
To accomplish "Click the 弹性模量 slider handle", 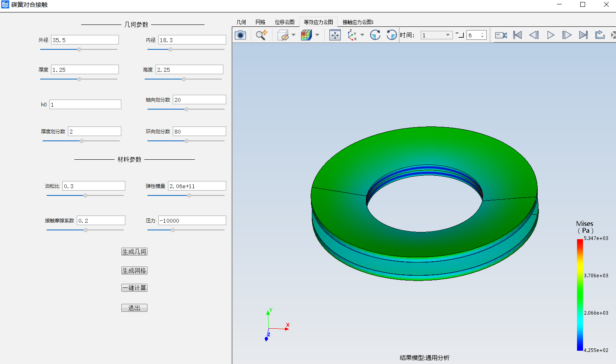I will click(189, 195).
